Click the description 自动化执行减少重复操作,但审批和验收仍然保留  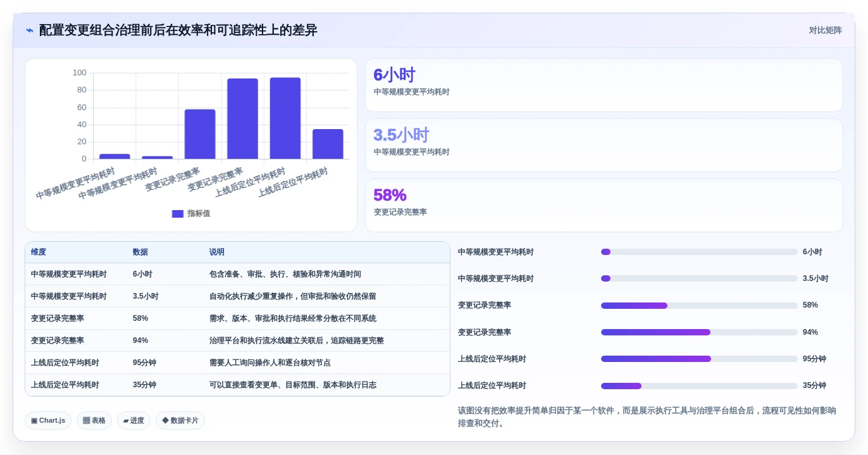pos(293,296)
